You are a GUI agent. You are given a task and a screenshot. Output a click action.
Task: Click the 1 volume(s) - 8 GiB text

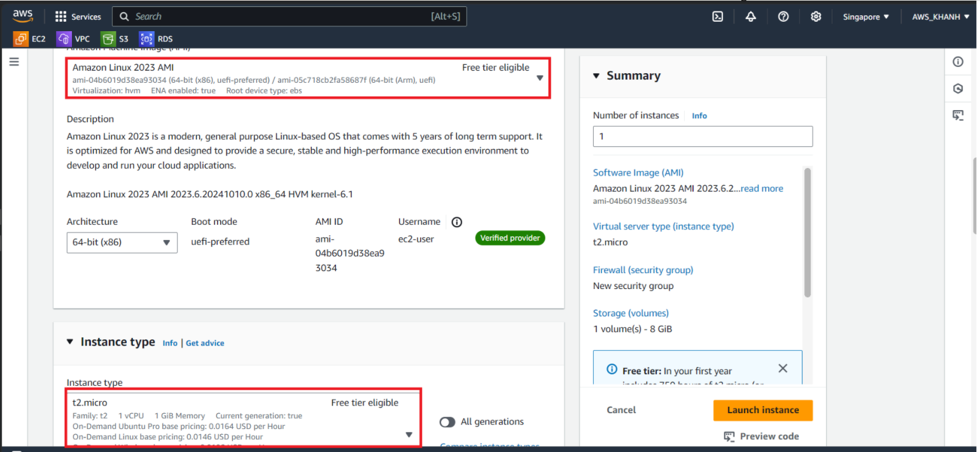click(633, 329)
